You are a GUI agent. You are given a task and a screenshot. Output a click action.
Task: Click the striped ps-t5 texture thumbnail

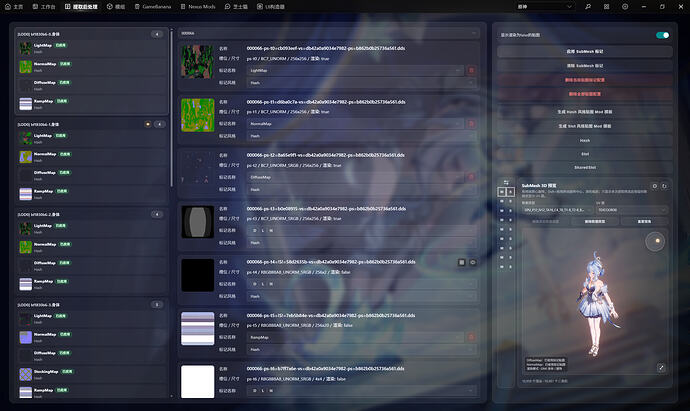pyautogui.click(x=198, y=329)
